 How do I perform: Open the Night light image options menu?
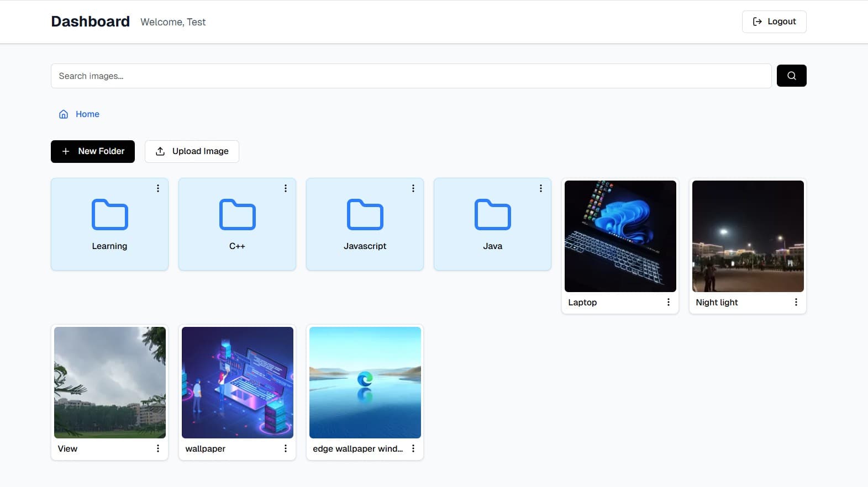[x=796, y=302]
